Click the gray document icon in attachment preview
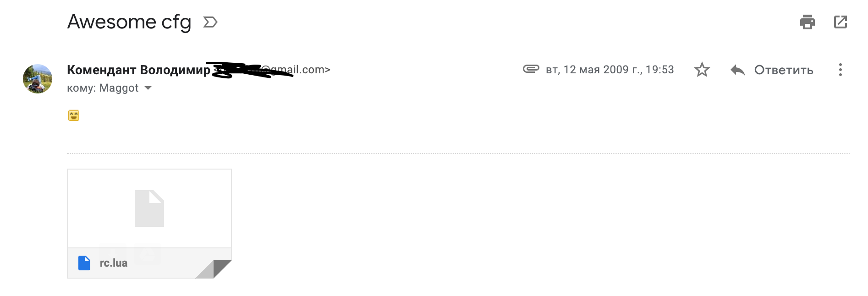Image resolution: width=868 pixels, height=296 pixels. coord(149,208)
